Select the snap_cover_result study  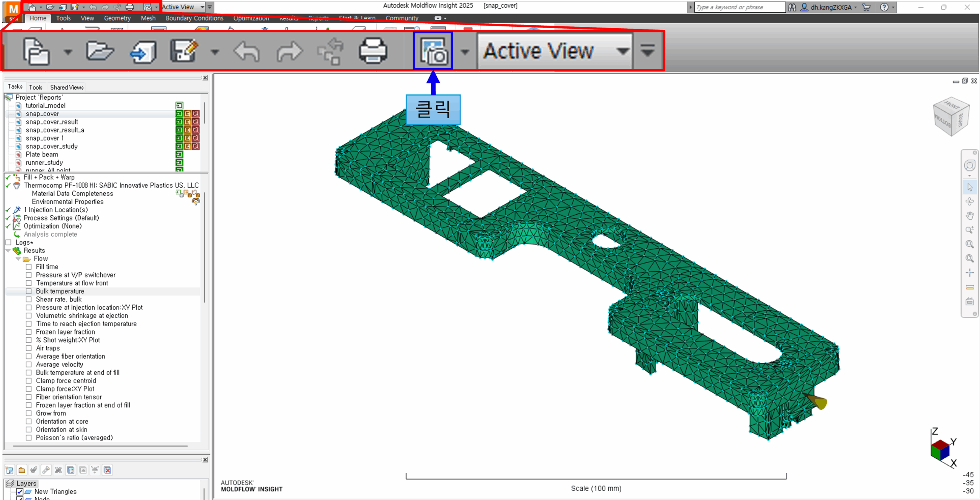tap(52, 122)
